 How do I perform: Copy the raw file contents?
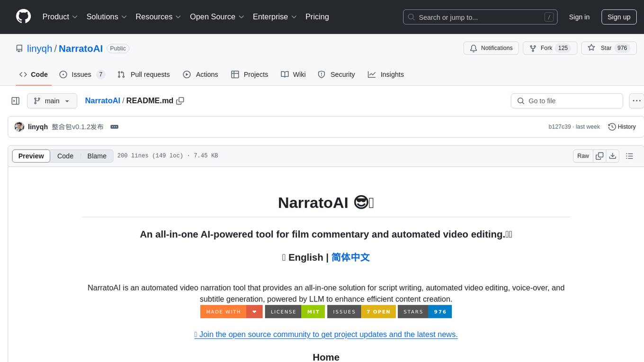(x=599, y=156)
